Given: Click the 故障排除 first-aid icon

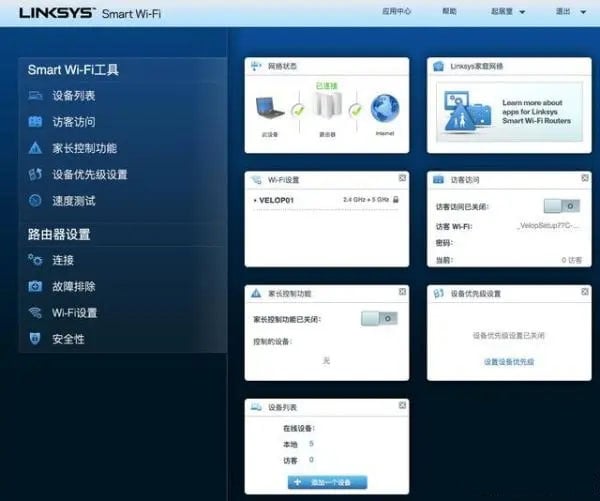Looking at the screenshot, I should point(35,286).
